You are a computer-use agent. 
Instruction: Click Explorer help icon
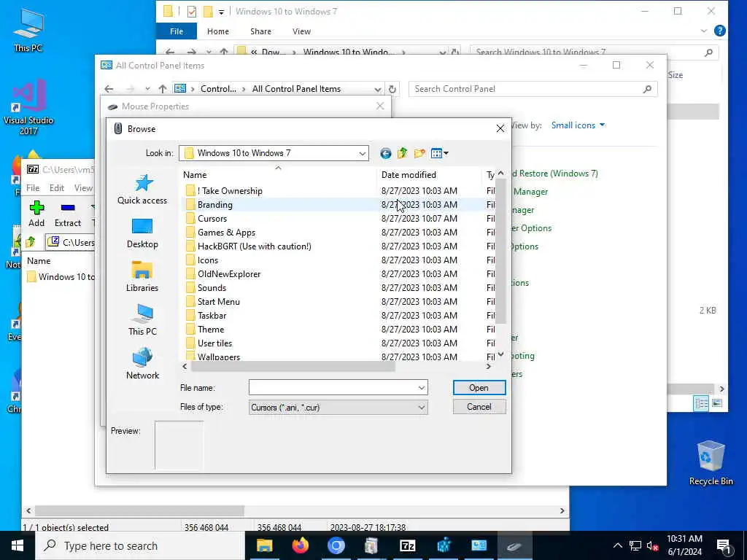720,31
